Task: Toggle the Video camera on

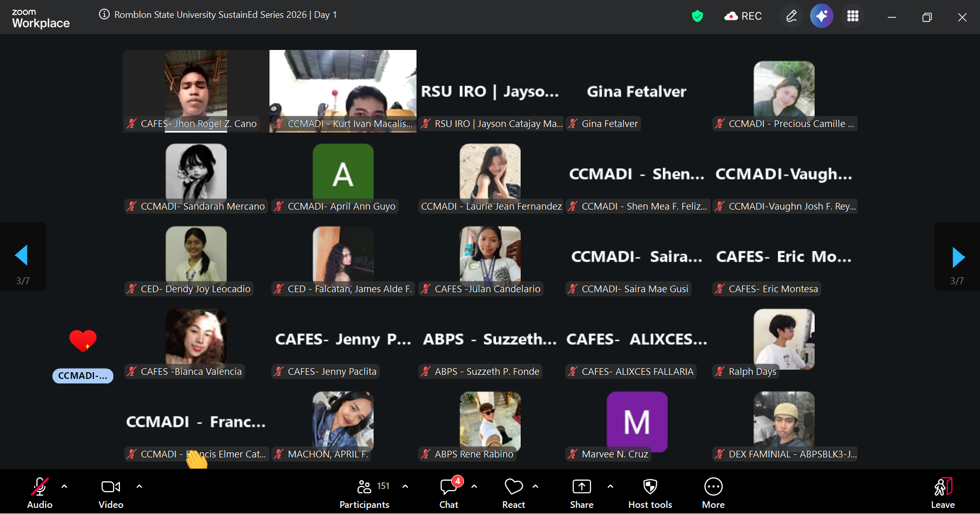Action: 111,493
